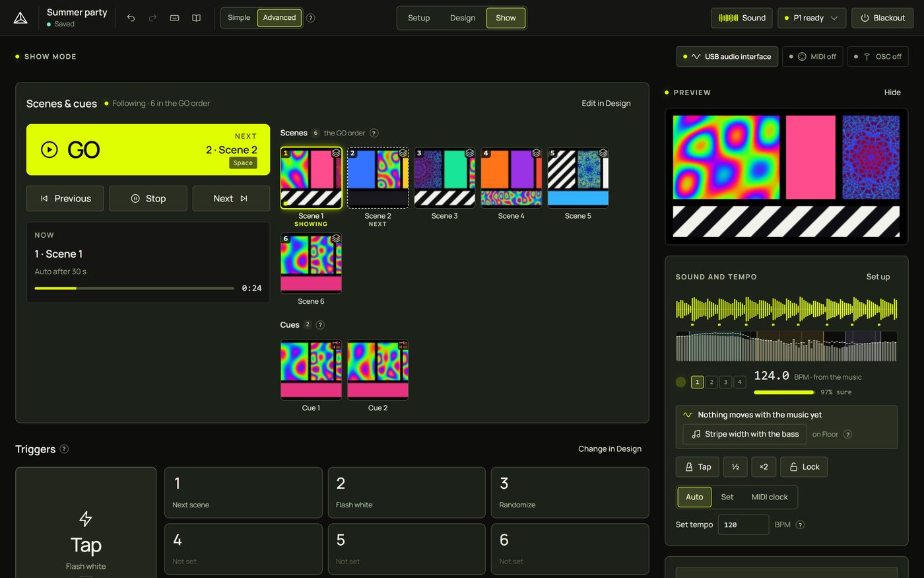Toggle the Sound button in top bar

pos(742,18)
